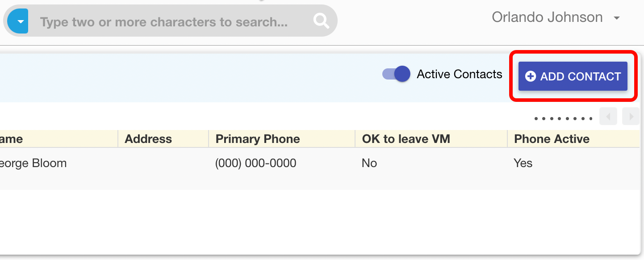Go to previous page arrow
Viewport: 644px width, 260px height.
(x=608, y=117)
